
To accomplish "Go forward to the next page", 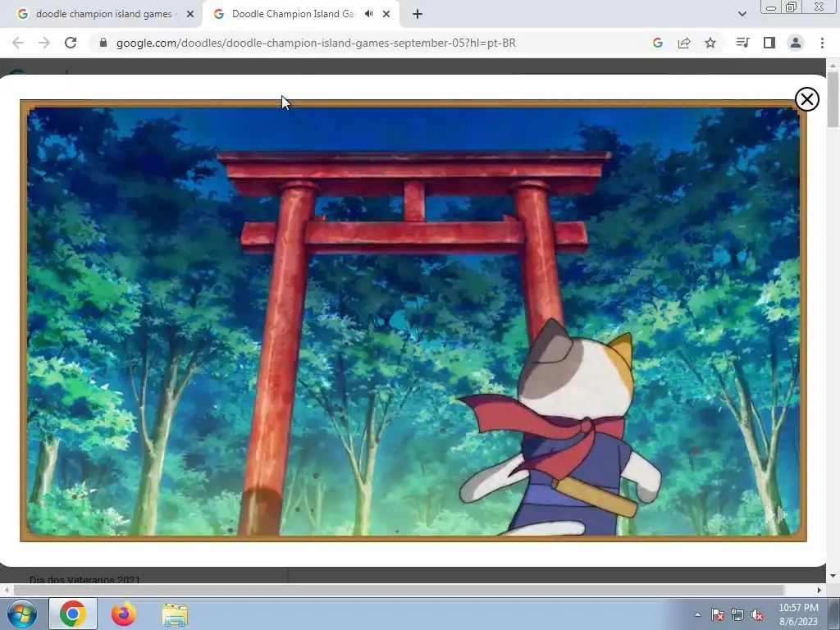I will 44,43.
